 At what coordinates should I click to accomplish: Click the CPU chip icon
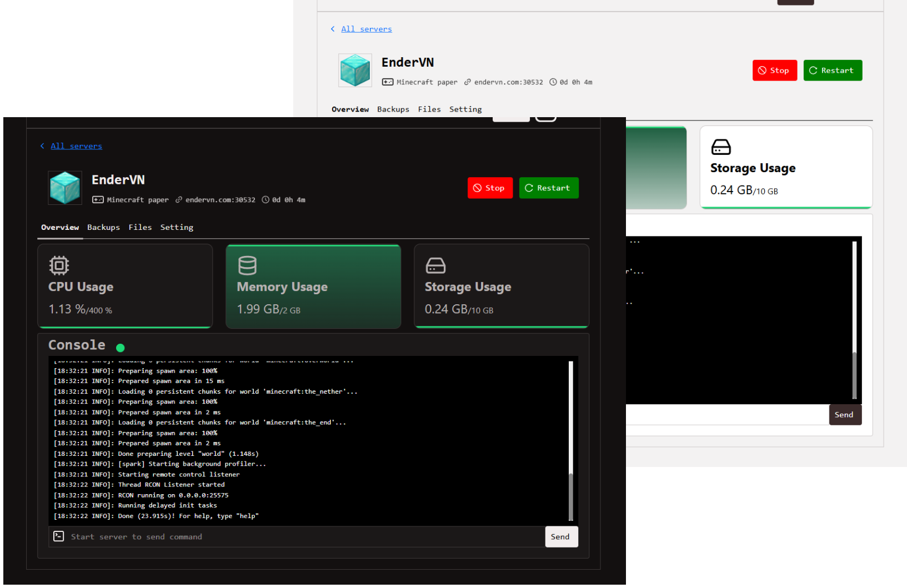pyautogui.click(x=59, y=265)
